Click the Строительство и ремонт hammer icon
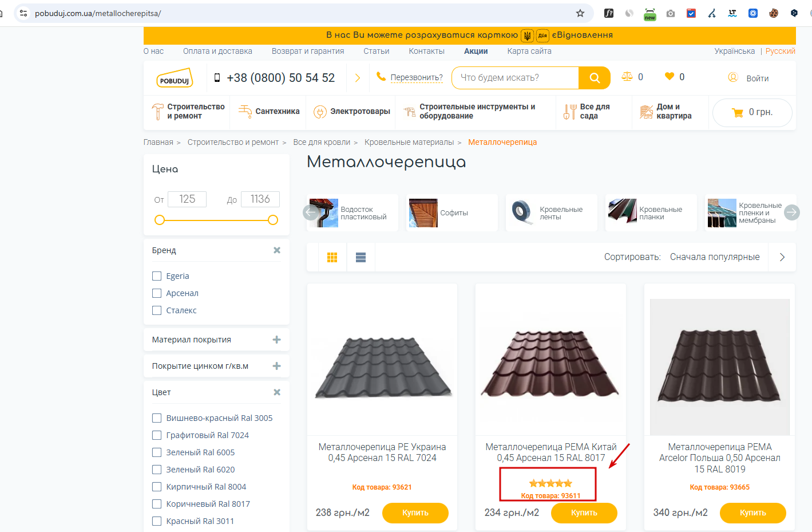 click(x=157, y=111)
